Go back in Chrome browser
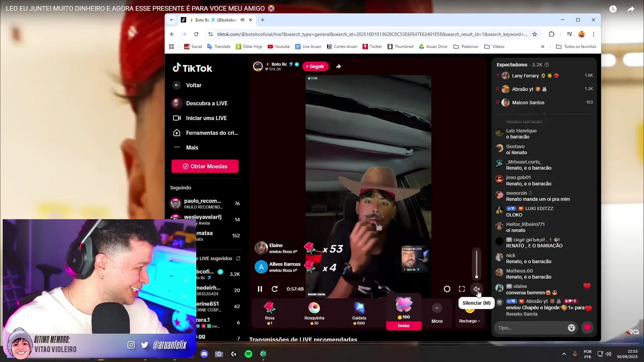Screen dimensions: 644x362 point(172,34)
